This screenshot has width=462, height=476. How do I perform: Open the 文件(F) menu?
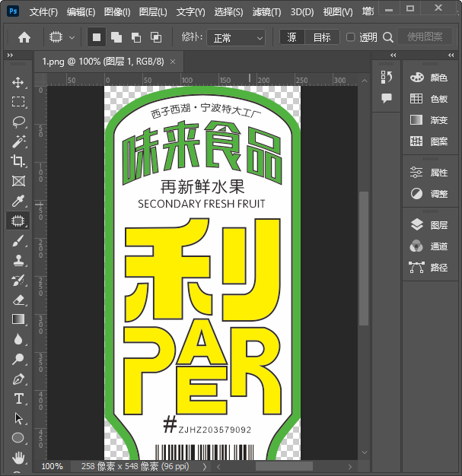[x=43, y=12]
